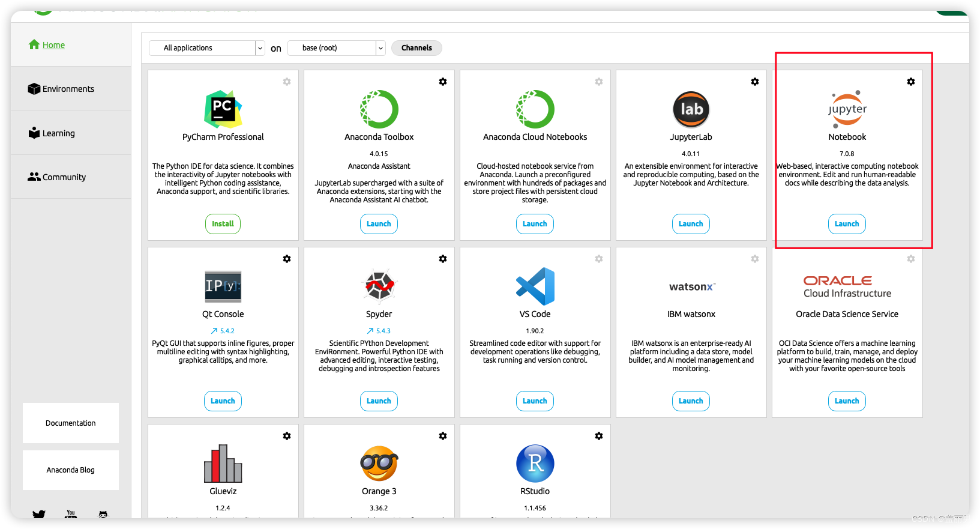
Task: Launch VS Code
Action: tap(535, 401)
